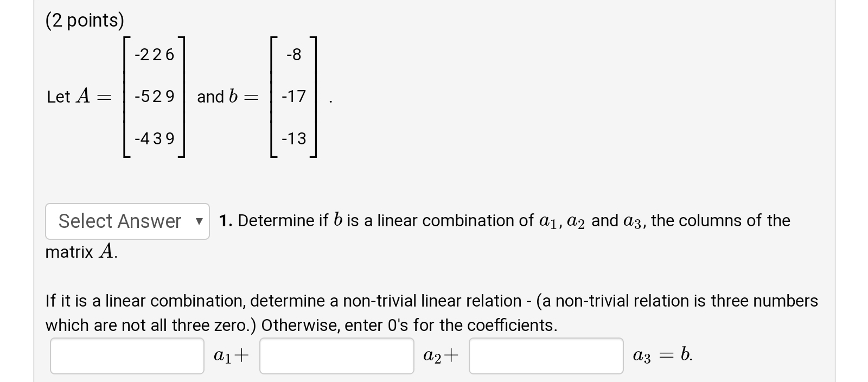Expand the answer choices for question 1
The width and height of the screenshot is (868, 382).
[x=127, y=221]
